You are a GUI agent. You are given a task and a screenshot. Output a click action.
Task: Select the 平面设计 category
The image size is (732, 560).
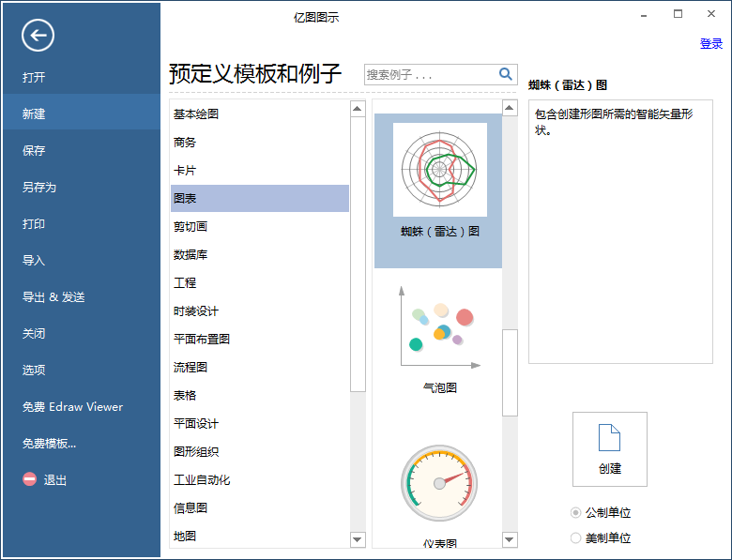tap(260, 423)
